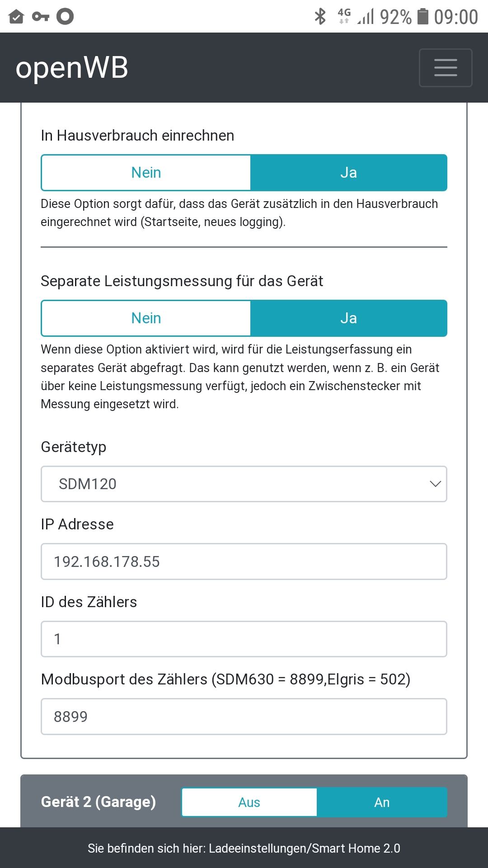Edit the Modbusport des Zählers field
Image resolution: width=488 pixels, height=868 pixels.
click(x=244, y=717)
